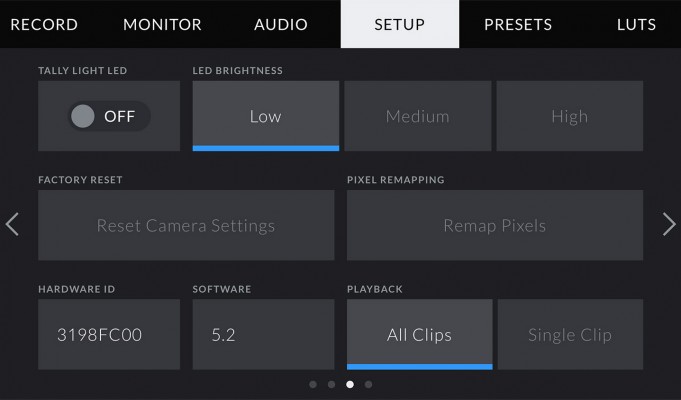Set LED brightness to Medium
Image resolution: width=681 pixels, height=400 pixels.
[418, 116]
